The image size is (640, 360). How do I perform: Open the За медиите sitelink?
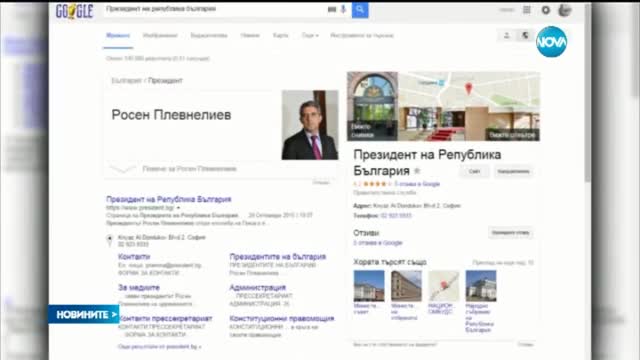139,287
